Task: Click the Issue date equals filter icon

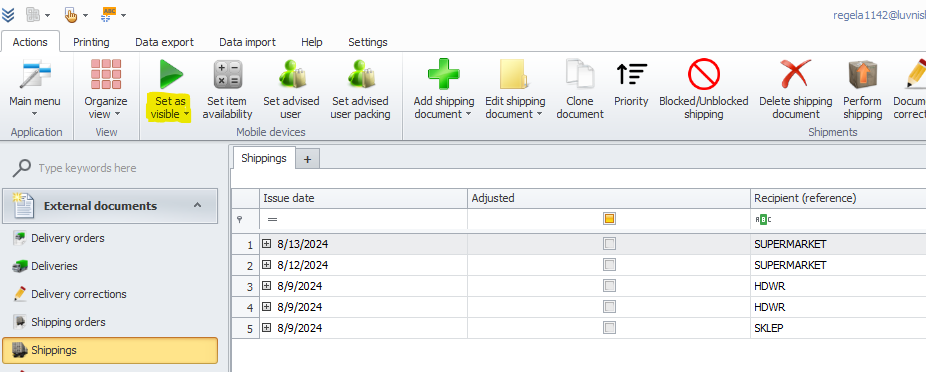Action: point(272,219)
